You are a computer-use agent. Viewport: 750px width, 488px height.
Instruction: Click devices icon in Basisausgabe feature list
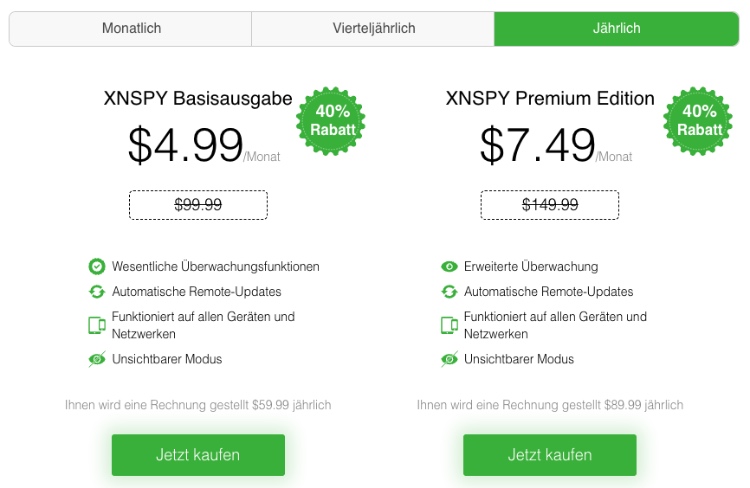pos(97,325)
